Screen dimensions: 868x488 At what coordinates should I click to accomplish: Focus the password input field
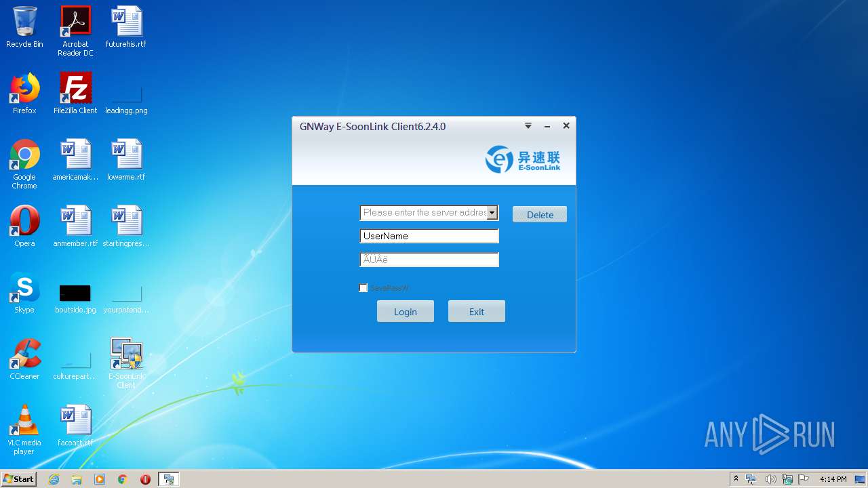(x=429, y=260)
